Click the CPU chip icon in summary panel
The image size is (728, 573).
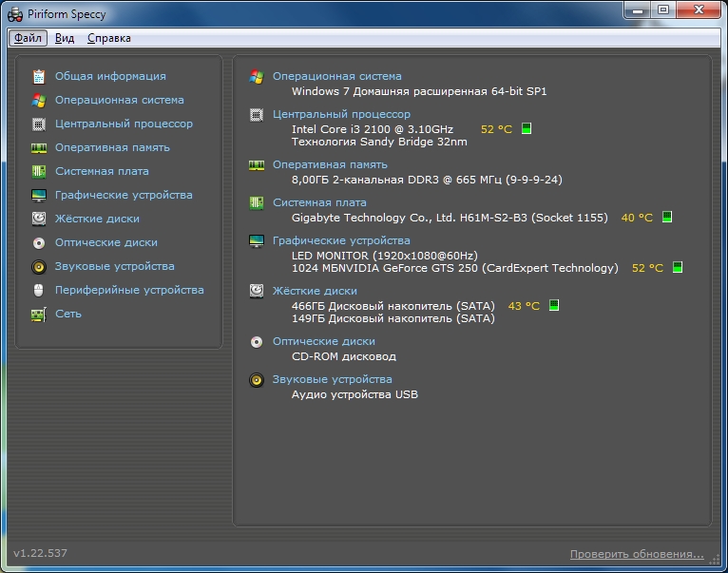257,115
